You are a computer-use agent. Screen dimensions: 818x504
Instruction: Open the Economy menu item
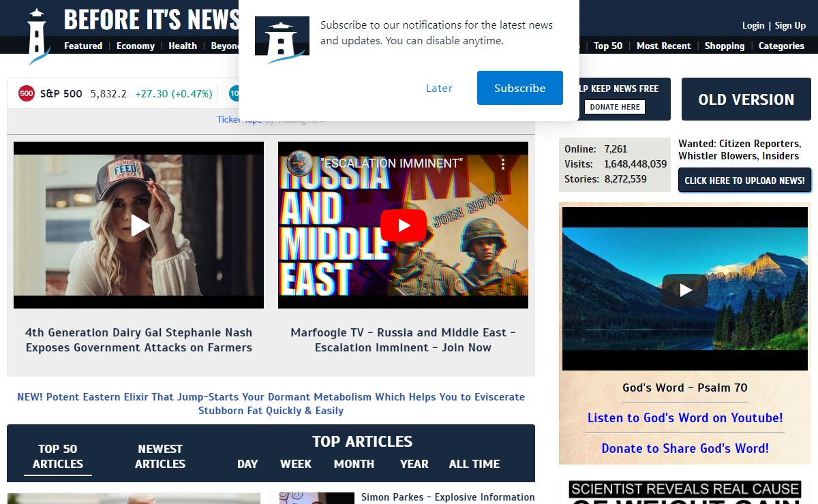point(136,46)
